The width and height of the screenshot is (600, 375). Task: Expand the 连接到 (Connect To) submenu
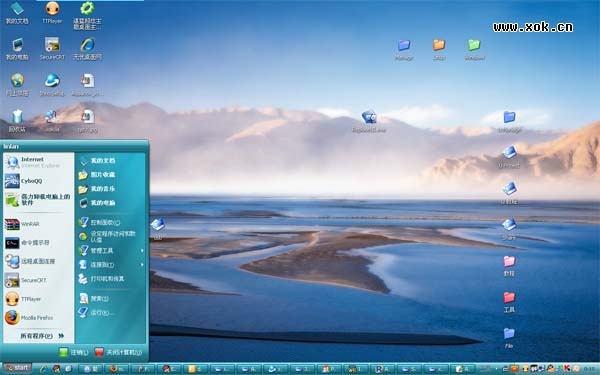pos(111,264)
